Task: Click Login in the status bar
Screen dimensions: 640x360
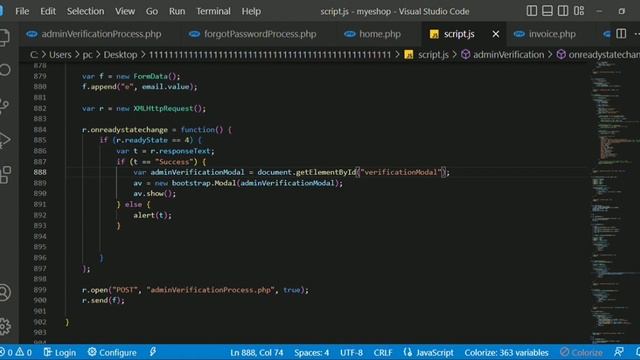Action: [x=60, y=352]
